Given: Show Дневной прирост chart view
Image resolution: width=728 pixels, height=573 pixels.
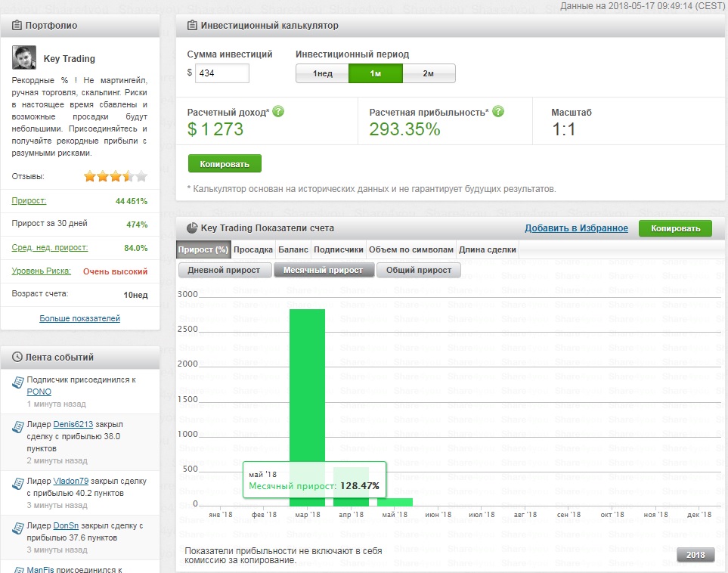Looking at the screenshot, I should (x=224, y=270).
